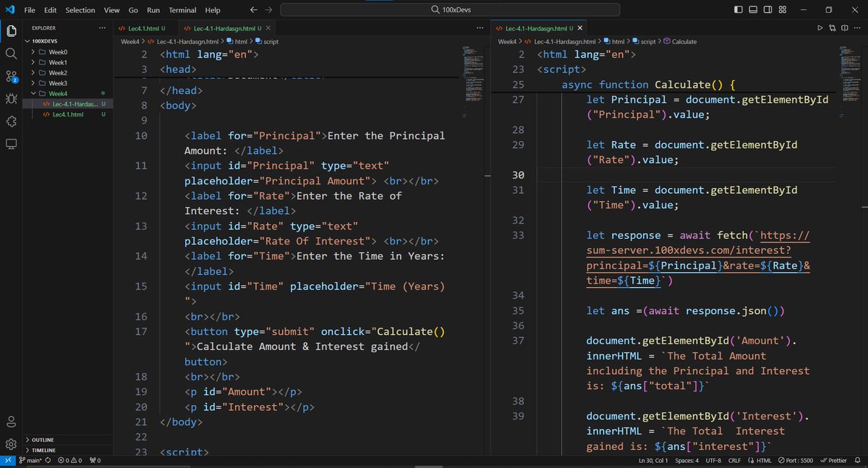Open the Help menu
The image size is (868, 468).
tap(213, 10)
